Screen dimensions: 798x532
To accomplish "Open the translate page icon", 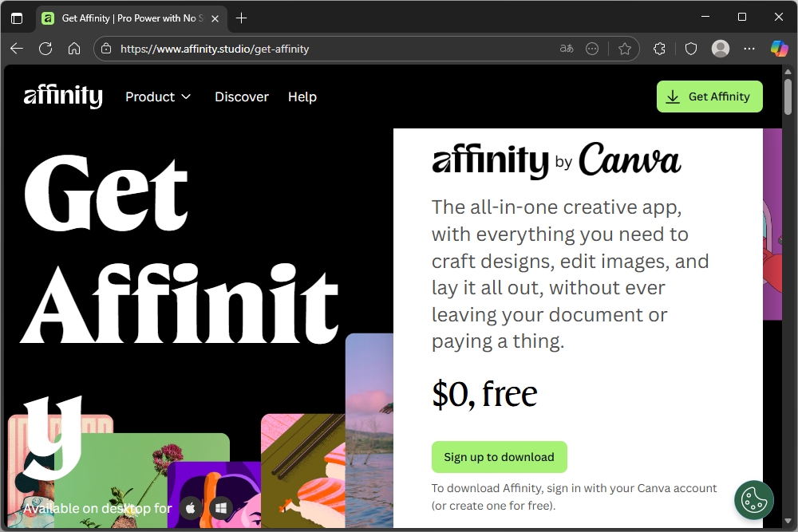I will point(567,49).
